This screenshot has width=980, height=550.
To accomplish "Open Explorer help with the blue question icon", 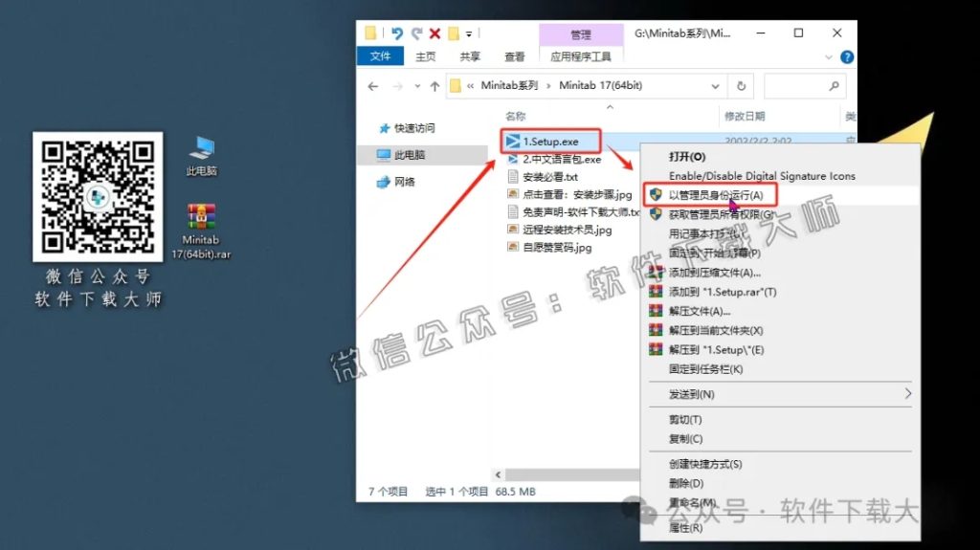I will pyautogui.click(x=847, y=56).
